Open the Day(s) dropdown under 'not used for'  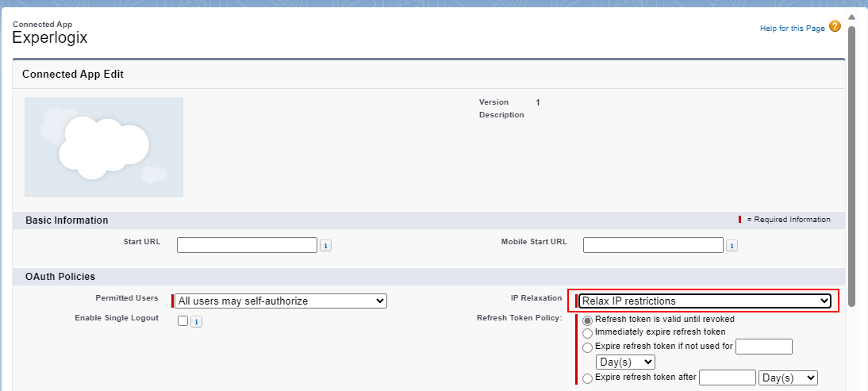pos(625,362)
